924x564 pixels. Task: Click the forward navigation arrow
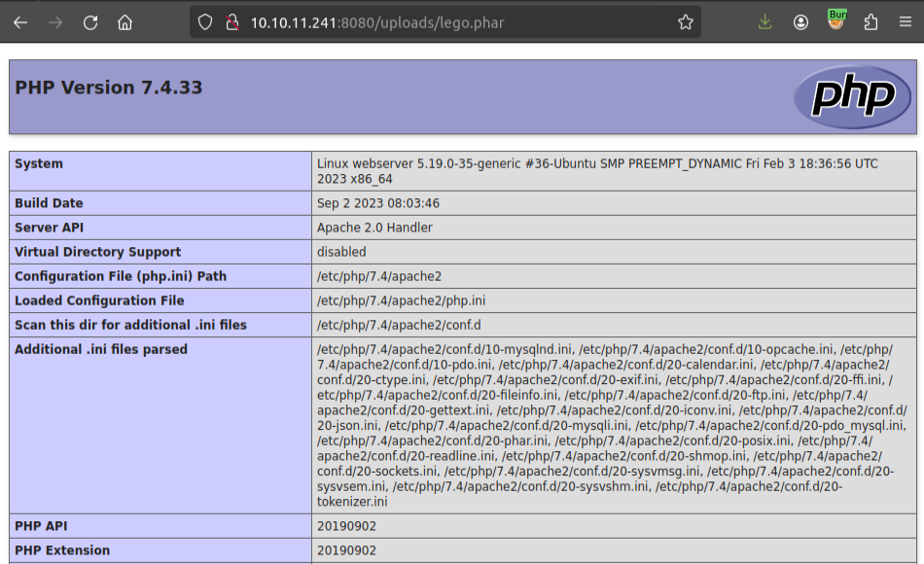[55, 22]
